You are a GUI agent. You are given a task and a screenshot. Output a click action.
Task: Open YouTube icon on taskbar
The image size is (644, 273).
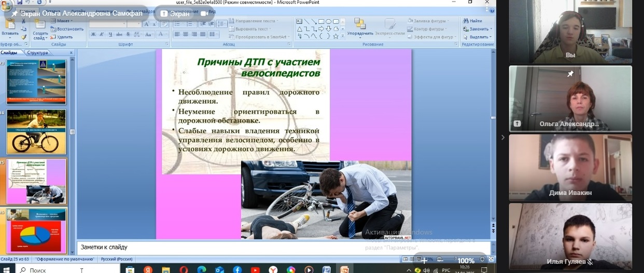[255, 269]
